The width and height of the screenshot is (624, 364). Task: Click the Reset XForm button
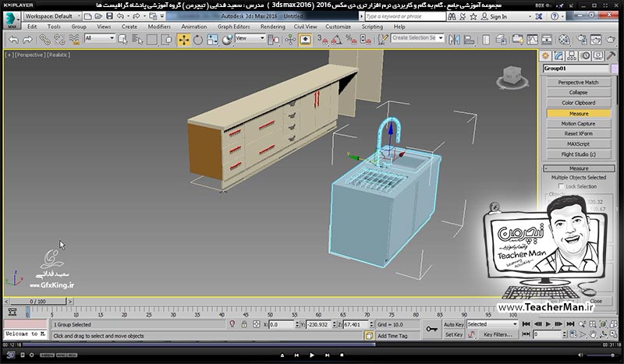[x=578, y=133]
